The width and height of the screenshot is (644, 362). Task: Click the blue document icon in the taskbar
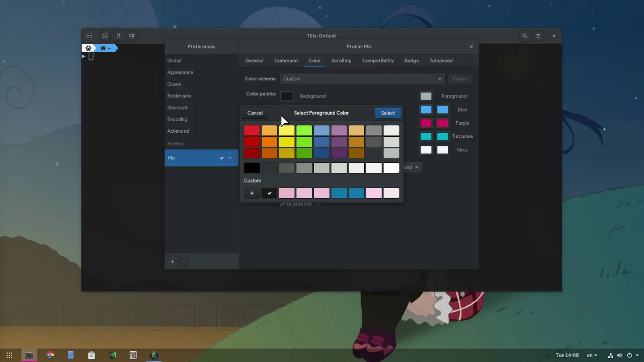click(70, 355)
